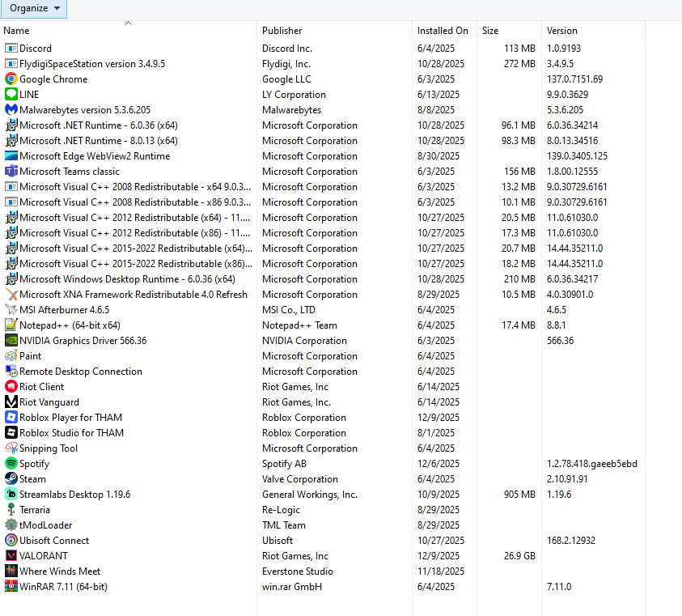682x616 pixels.
Task: Click the Re-Logic publisher cell
Action: pyautogui.click(x=281, y=510)
